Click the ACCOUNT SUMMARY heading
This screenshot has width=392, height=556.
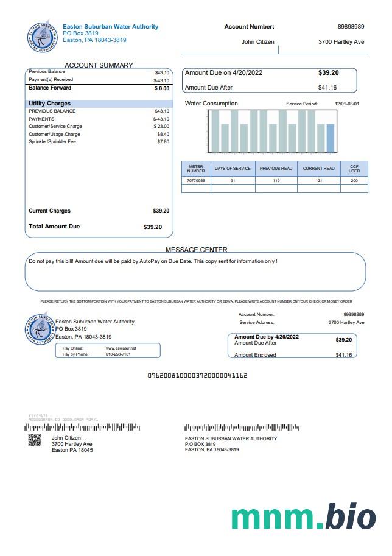click(x=99, y=65)
